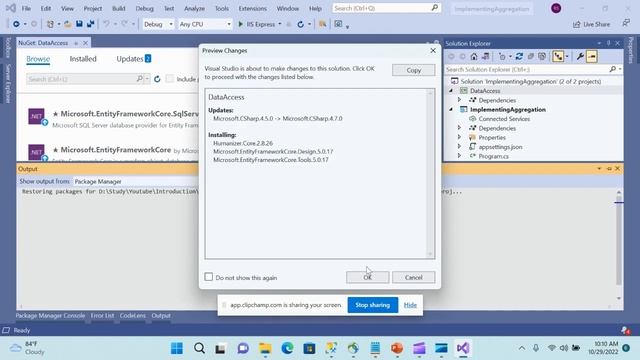Image resolution: width=640 pixels, height=360 pixels.
Task: Expand the Properties folder node
Action: (459, 138)
